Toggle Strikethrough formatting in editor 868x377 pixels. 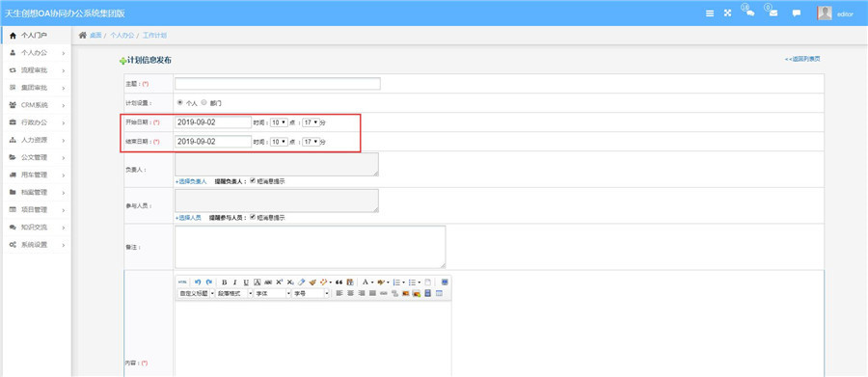click(268, 282)
